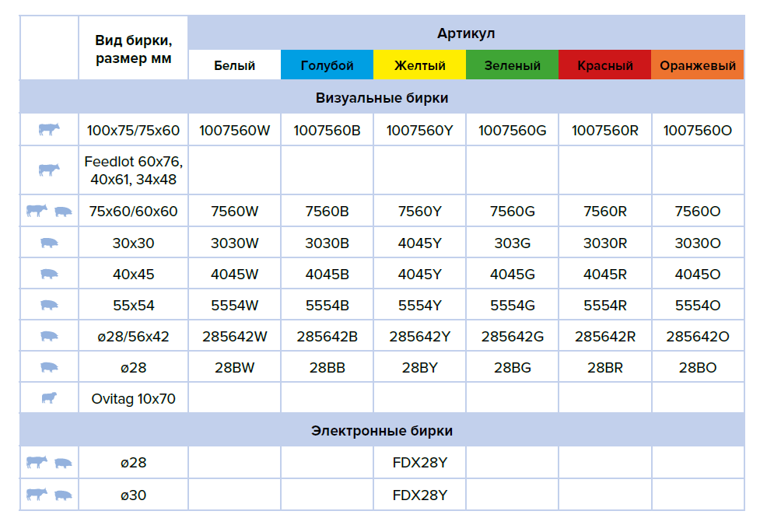Select the Feedlot 60x76, 40x61, 34x48 cell
The width and height of the screenshot is (781, 532).
[x=134, y=170]
